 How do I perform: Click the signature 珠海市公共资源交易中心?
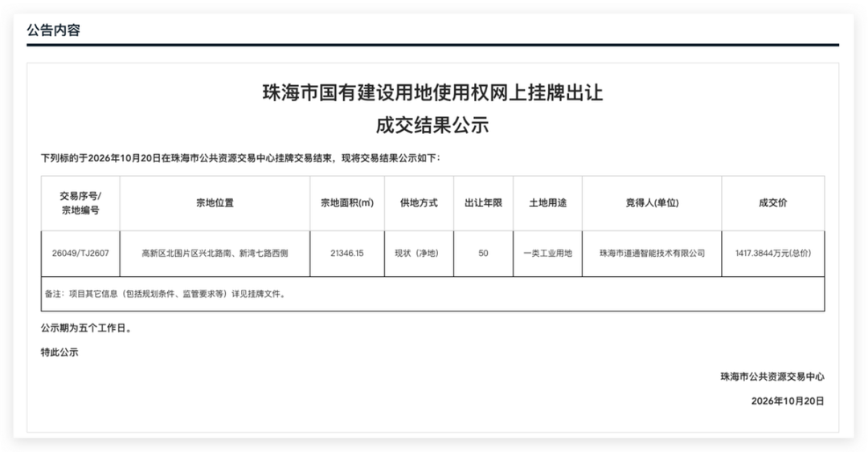pyautogui.click(x=772, y=377)
